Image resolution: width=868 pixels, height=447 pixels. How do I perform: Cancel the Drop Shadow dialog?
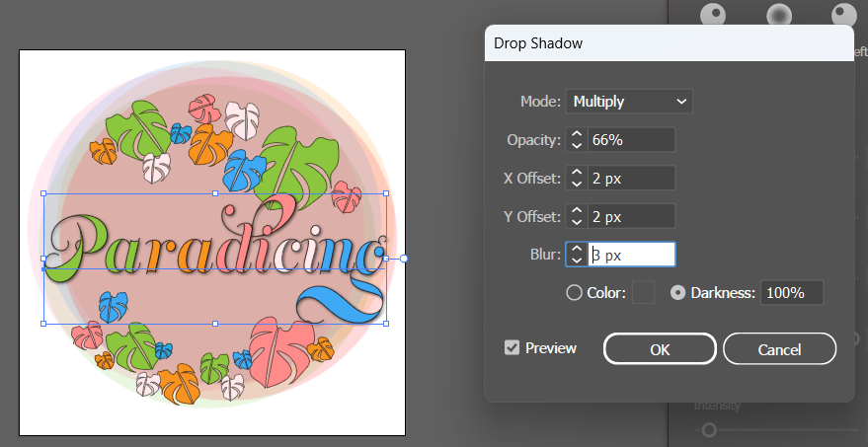(x=779, y=348)
